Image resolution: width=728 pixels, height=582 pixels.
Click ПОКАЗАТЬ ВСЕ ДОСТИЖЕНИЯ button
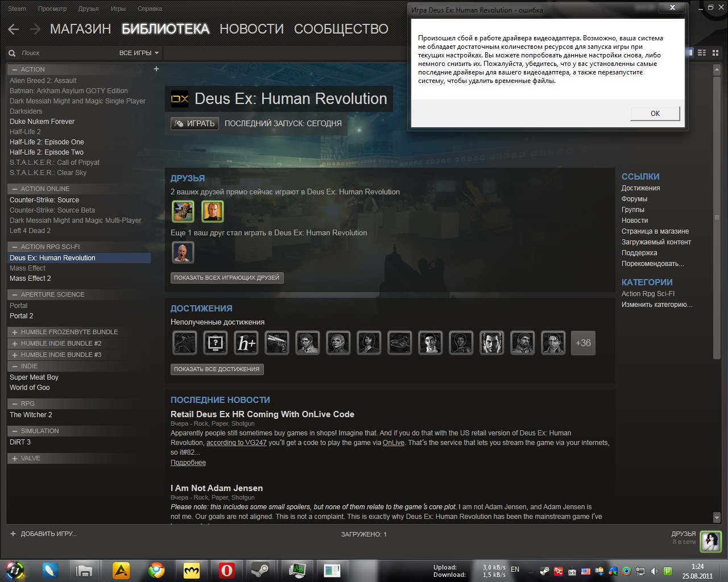tap(217, 369)
